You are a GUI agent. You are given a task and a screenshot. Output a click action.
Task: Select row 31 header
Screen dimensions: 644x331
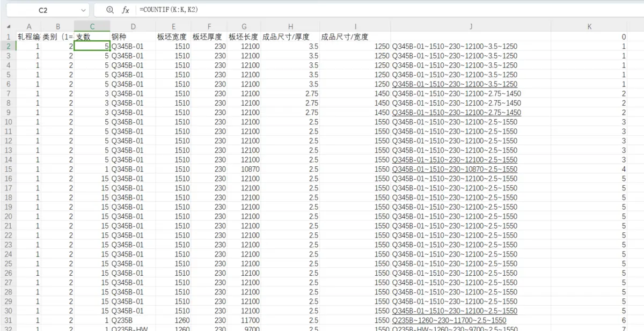tap(8, 320)
